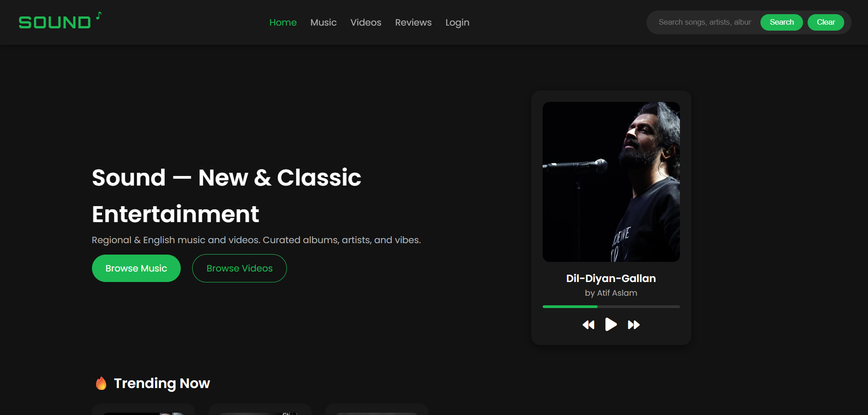Click the song title Dil-Diyan-Gallan
The width and height of the screenshot is (868, 415).
tap(611, 278)
